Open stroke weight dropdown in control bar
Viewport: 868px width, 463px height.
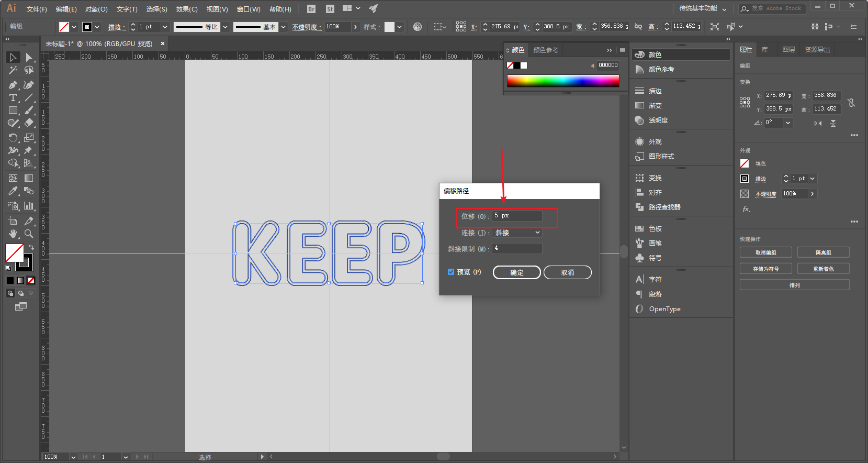[x=165, y=27]
